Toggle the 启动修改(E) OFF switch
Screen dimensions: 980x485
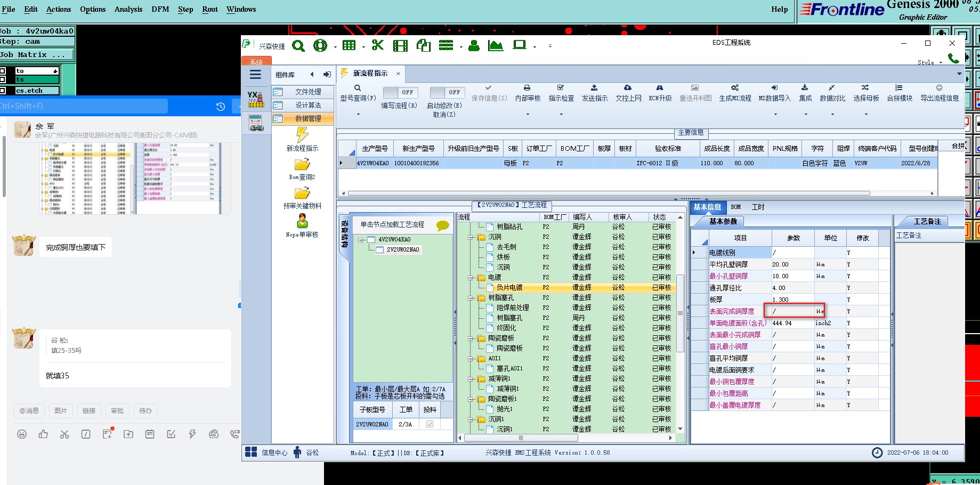[x=448, y=92]
